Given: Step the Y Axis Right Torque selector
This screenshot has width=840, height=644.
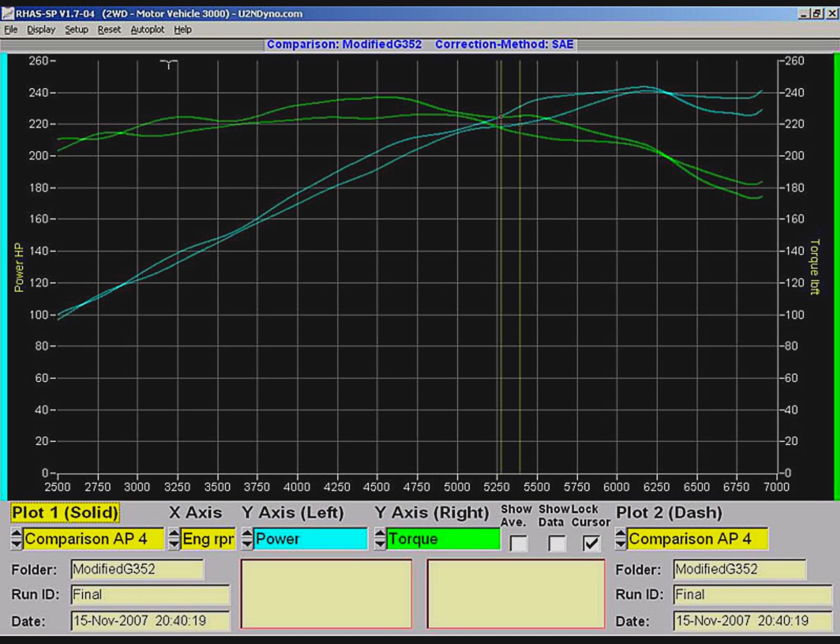Looking at the screenshot, I should point(380,539).
